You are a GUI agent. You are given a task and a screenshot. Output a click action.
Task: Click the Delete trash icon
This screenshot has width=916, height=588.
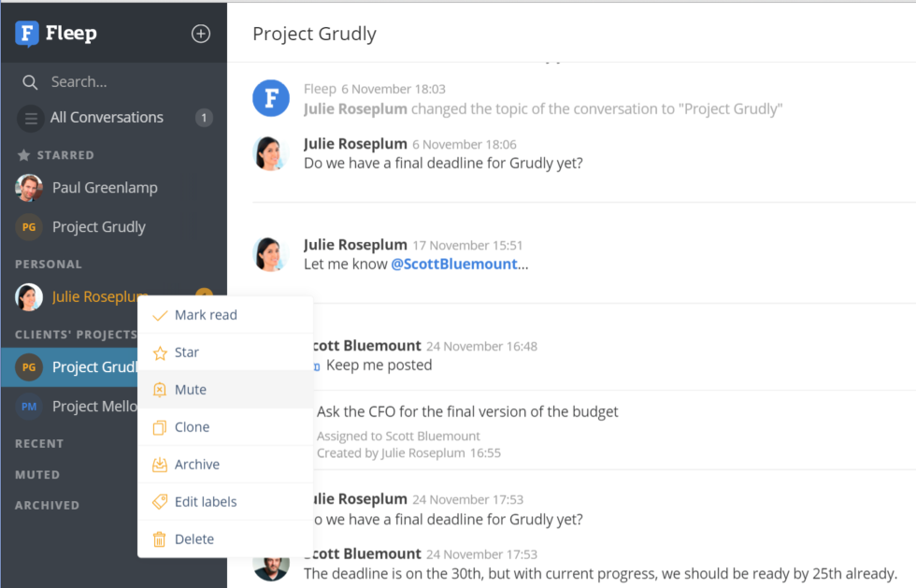pyautogui.click(x=160, y=538)
